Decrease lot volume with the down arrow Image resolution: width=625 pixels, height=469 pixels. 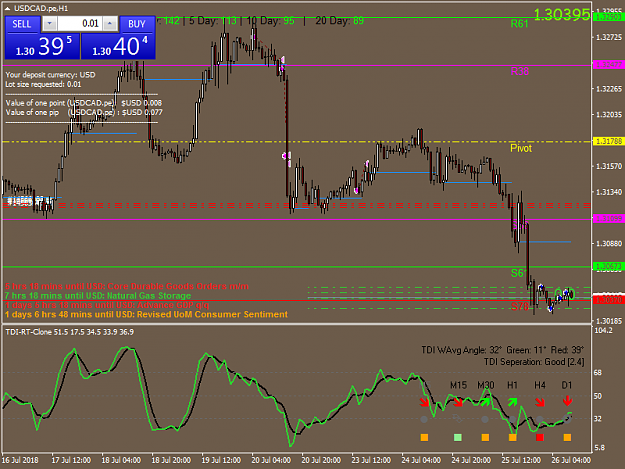49,24
